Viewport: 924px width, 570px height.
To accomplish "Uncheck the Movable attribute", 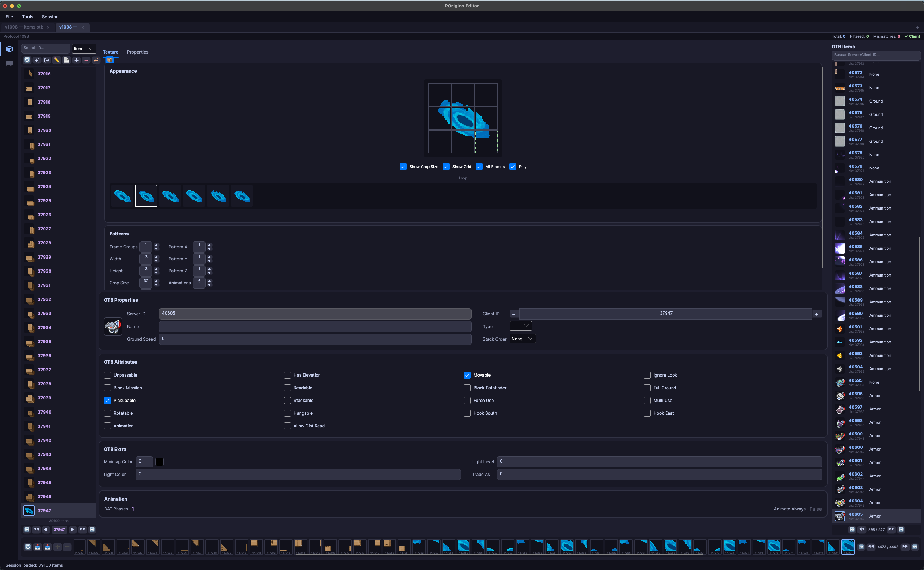I will point(467,375).
